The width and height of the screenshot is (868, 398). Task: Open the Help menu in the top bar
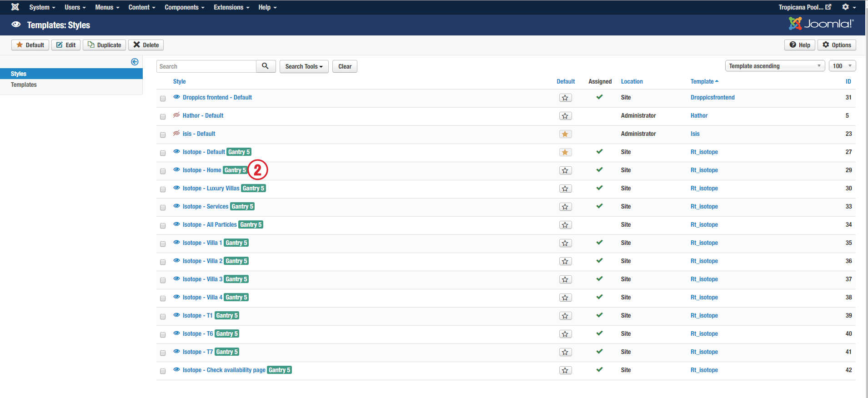coord(267,7)
